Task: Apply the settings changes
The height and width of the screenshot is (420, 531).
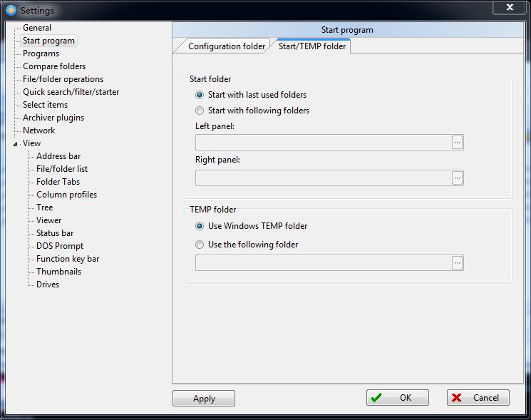Action: pyautogui.click(x=204, y=399)
